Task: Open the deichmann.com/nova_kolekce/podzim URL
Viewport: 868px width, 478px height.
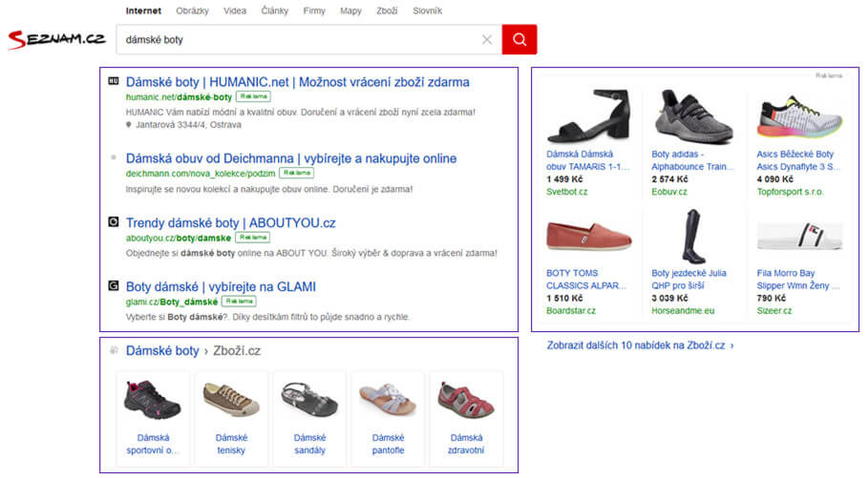Action: (x=201, y=174)
